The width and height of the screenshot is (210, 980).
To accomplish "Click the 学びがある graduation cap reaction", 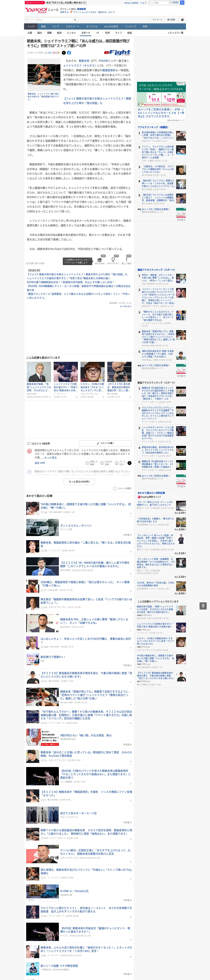I will click(100, 260).
